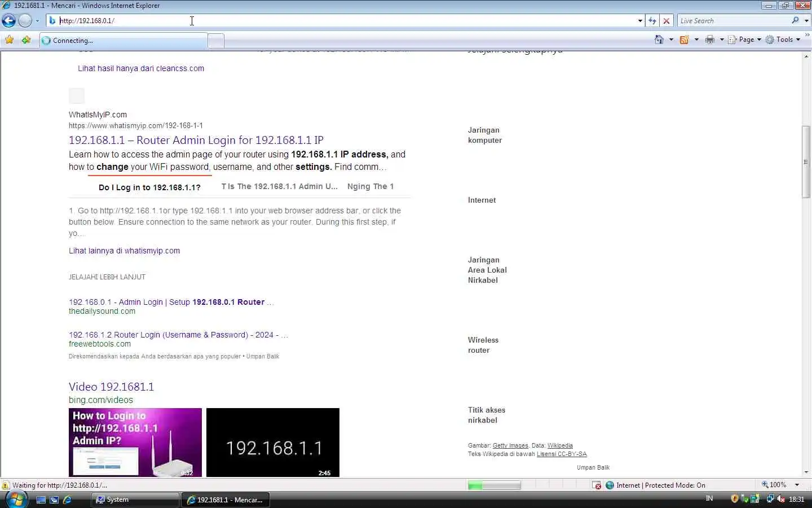Click the Live Search input box

coord(733,21)
